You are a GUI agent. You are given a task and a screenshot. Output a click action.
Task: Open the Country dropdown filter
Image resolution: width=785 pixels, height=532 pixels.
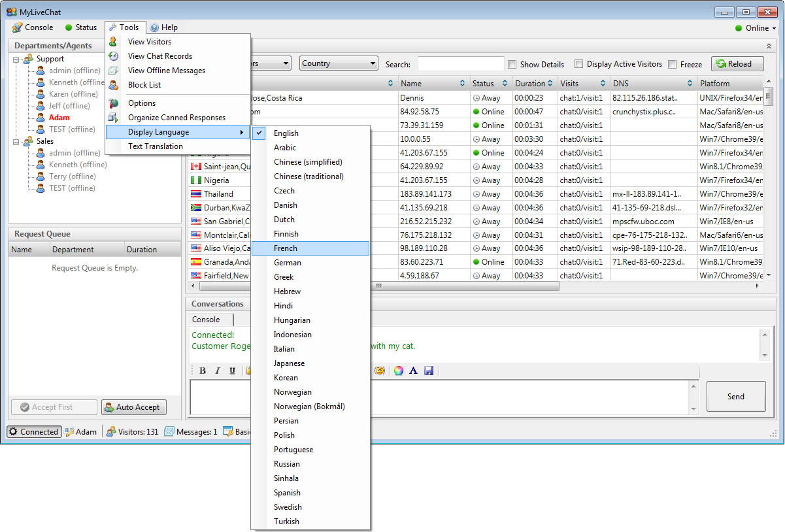pyautogui.click(x=339, y=63)
